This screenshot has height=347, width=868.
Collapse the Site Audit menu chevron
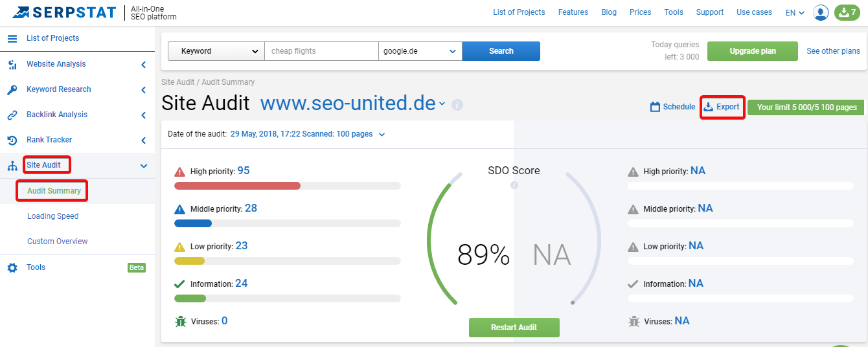tap(144, 166)
